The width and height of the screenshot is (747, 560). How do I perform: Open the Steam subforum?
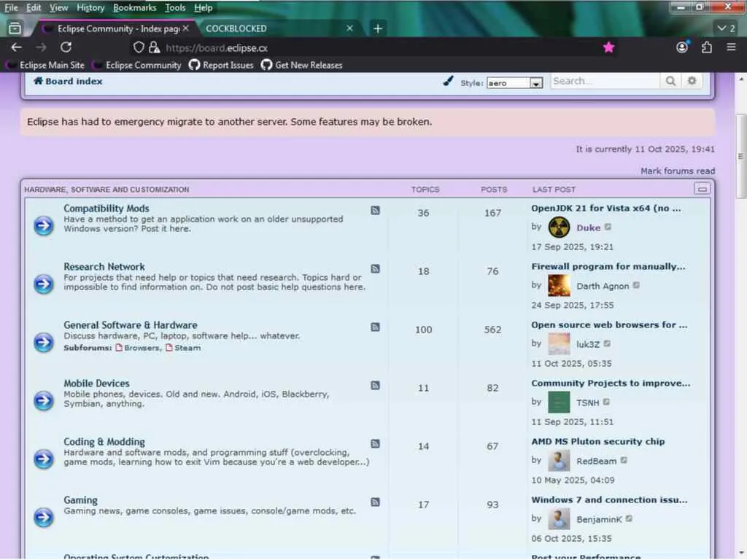click(187, 348)
